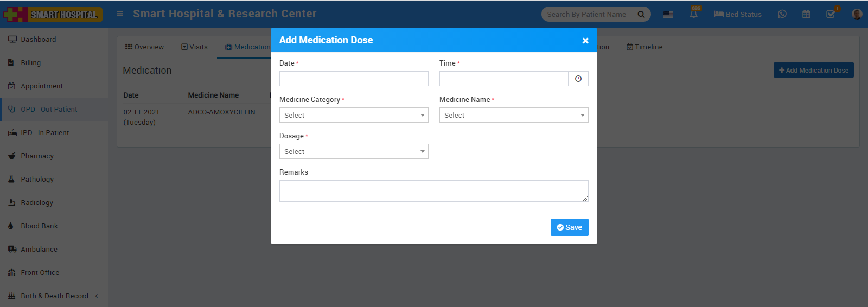The width and height of the screenshot is (868, 307).
Task: Expand Birth & Death Record submenu chevron
Action: (97, 296)
